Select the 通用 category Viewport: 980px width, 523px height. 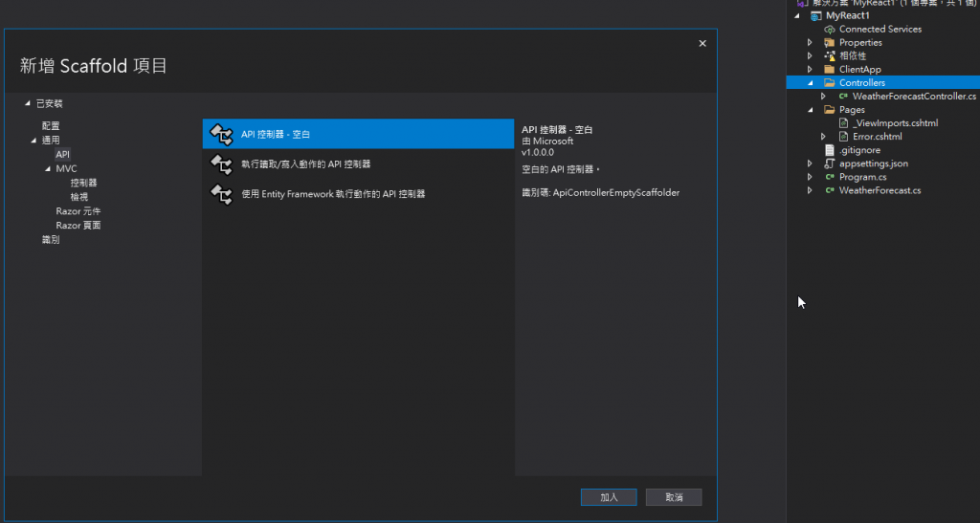[x=51, y=141]
